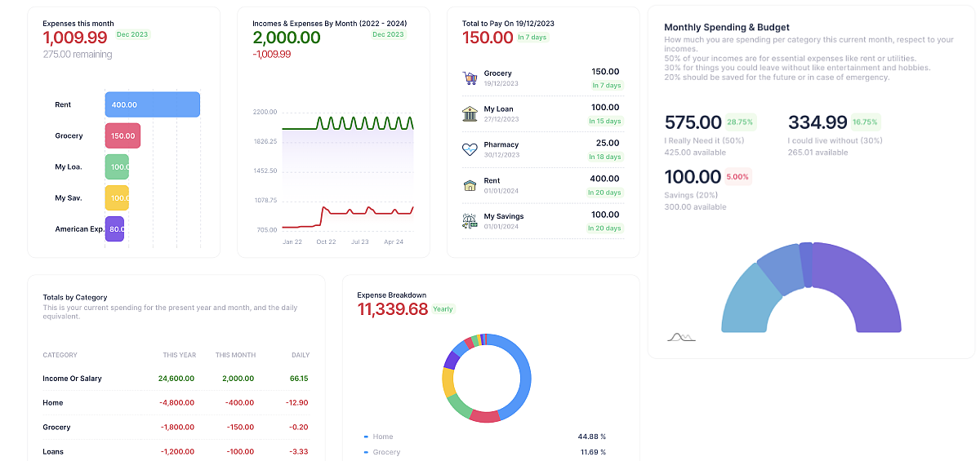Click the small mountain chart icon in budget card

[681, 336]
